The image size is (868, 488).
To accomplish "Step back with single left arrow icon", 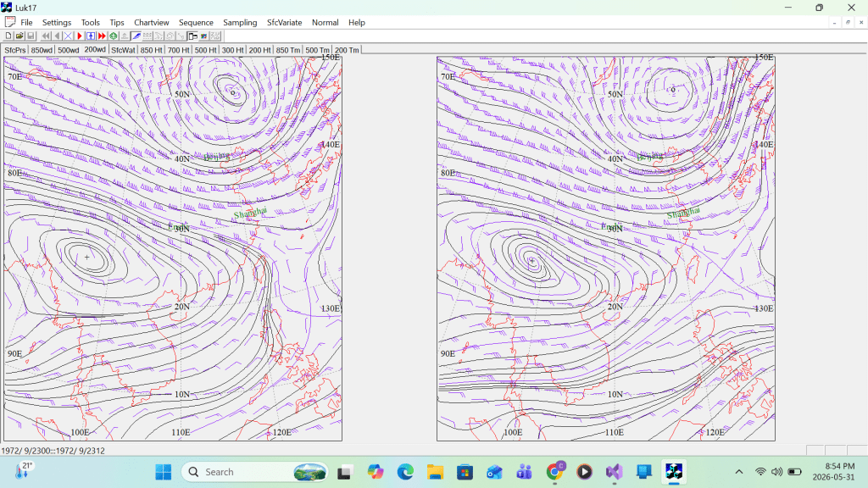I will click(57, 36).
